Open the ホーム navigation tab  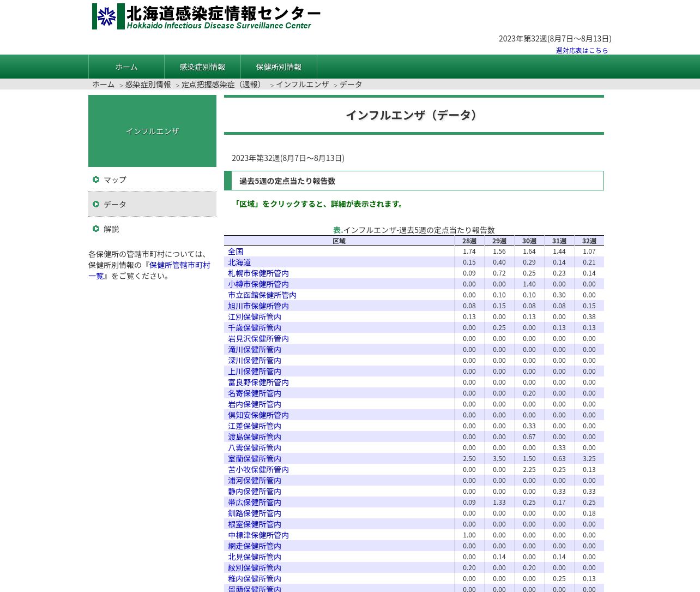(126, 67)
